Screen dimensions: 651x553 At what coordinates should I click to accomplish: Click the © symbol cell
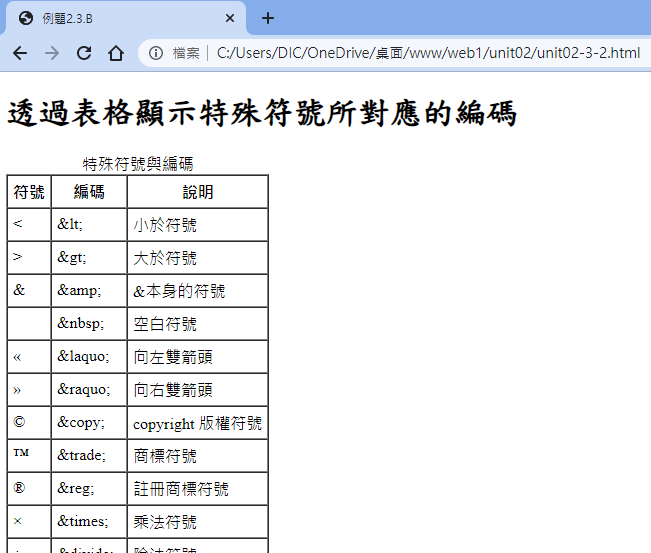20,423
